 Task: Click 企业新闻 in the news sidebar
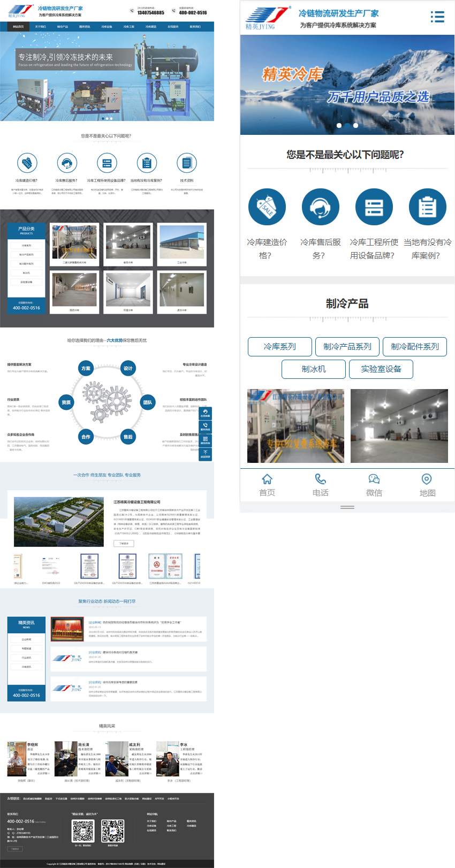pos(26,639)
